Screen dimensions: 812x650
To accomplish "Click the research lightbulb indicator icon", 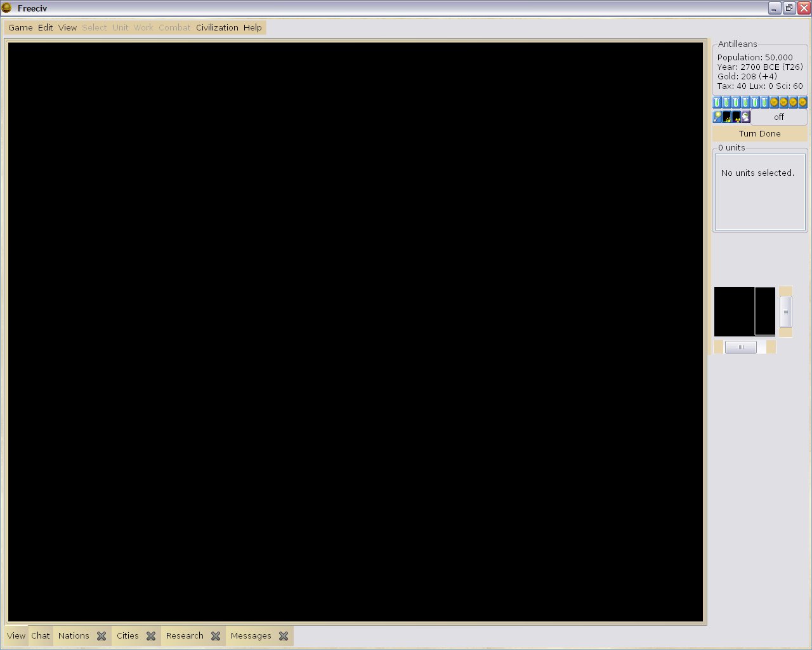I will [x=717, y=117].
